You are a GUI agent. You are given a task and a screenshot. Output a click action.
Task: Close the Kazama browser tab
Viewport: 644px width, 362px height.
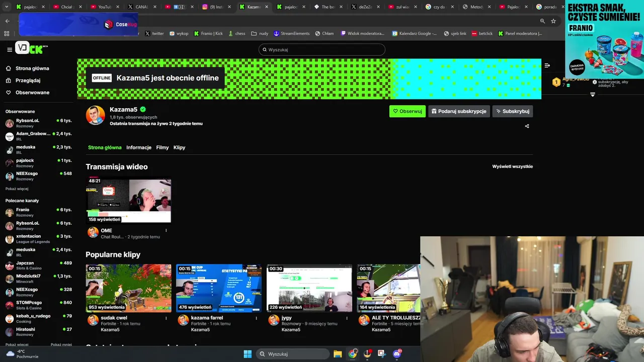(x=267, y=7)
